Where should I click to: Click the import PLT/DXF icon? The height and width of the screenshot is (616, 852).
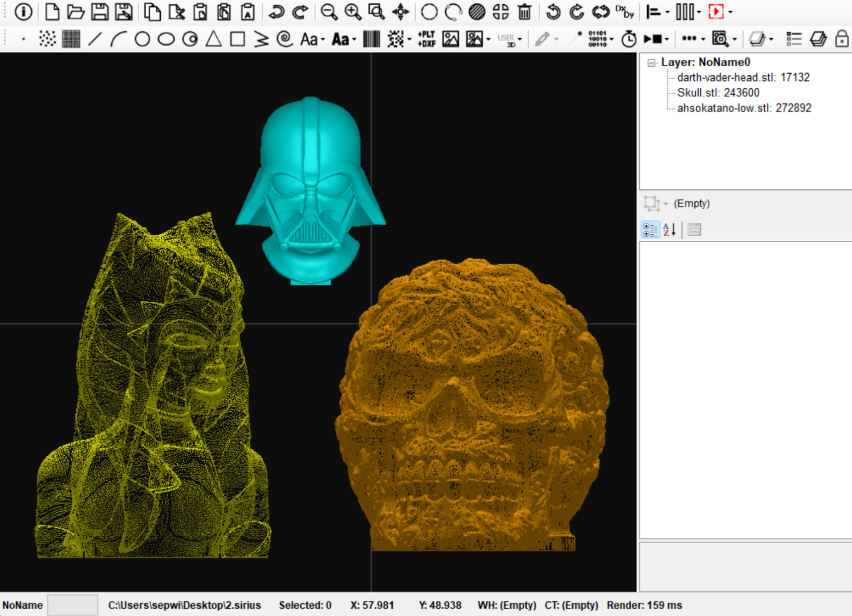[x=427, y=39]
